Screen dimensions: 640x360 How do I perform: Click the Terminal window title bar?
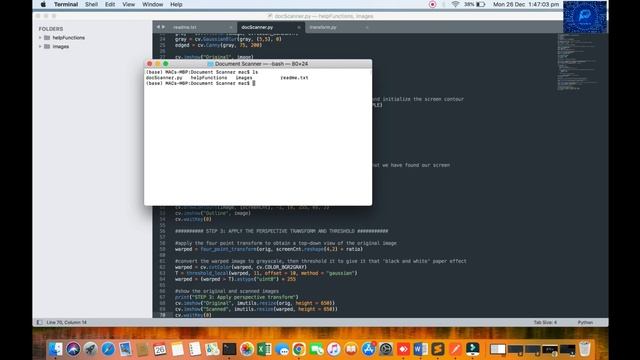point(258,64)
